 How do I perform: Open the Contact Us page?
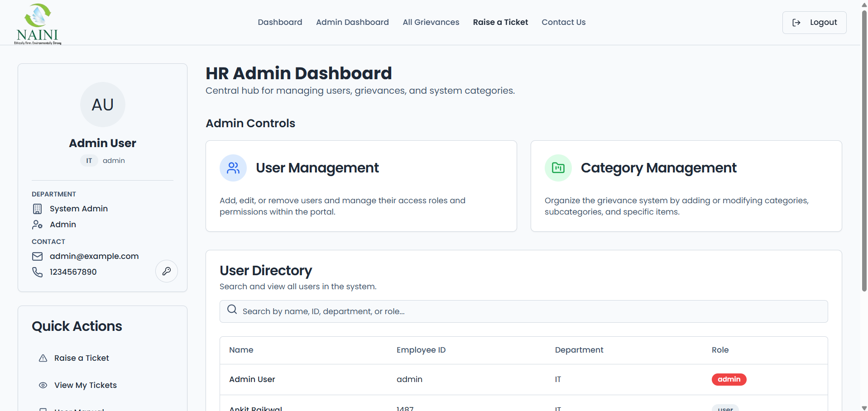coord(563,22)
